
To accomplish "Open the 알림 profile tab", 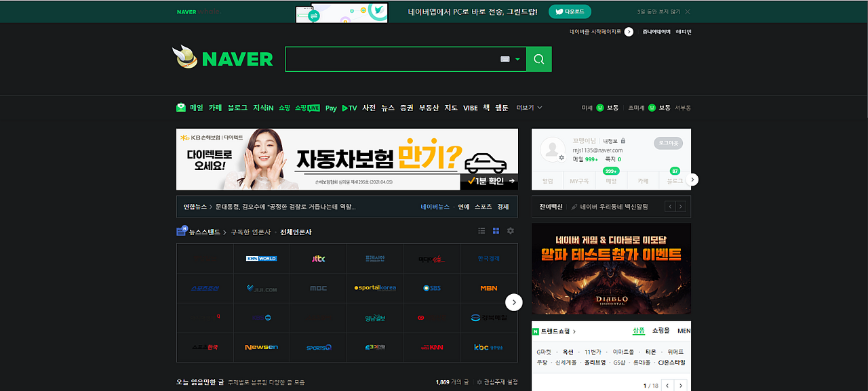I will (x=548, y=181).
